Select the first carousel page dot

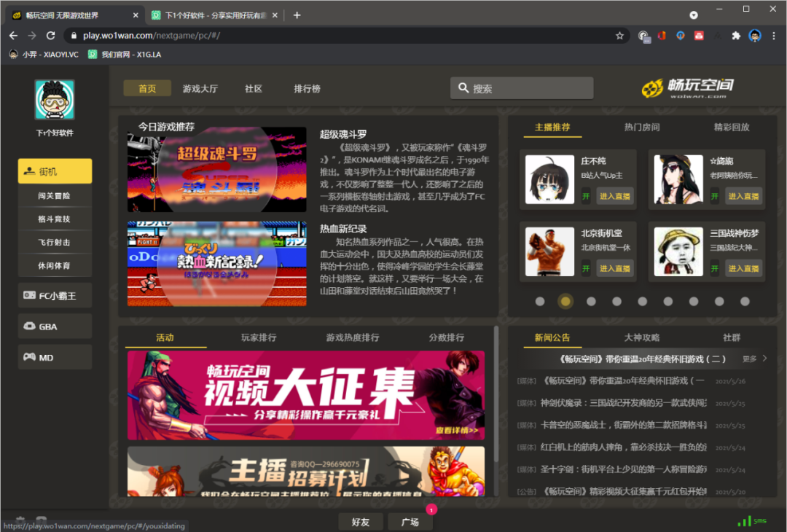tap(539, 301)
